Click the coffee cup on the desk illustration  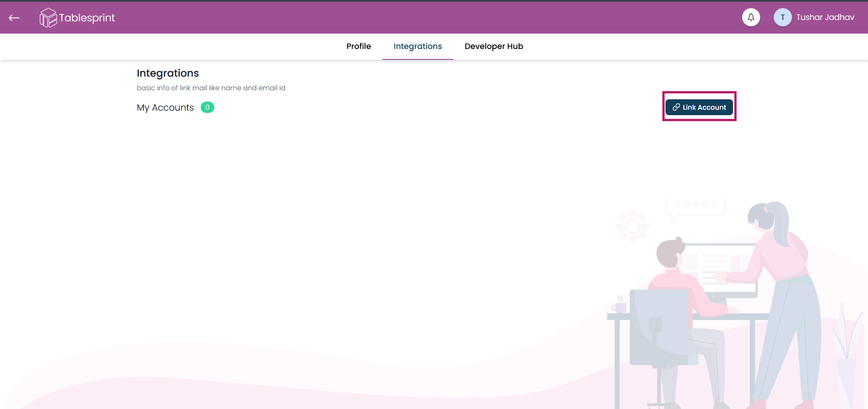[620, 307]
